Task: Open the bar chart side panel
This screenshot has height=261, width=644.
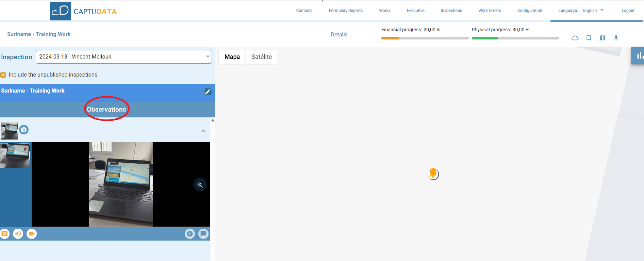Action: click(x=639, y=55)
